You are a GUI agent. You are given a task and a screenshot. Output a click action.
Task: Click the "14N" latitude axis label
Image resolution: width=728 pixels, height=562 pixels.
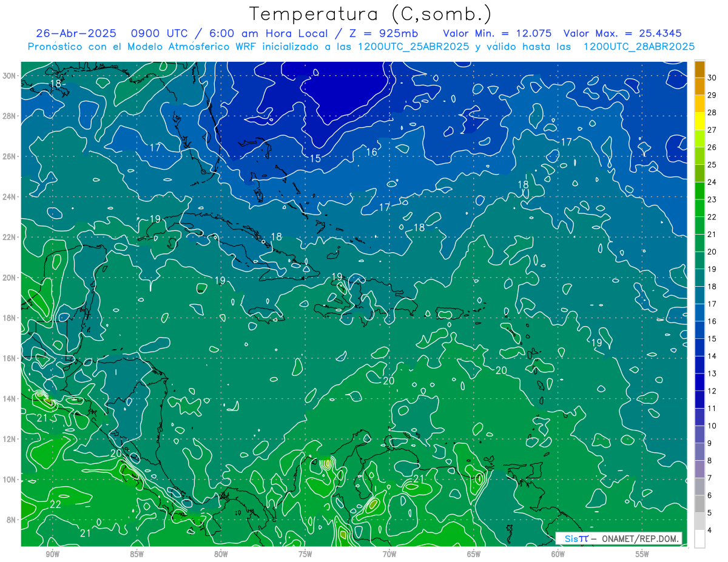pos(8,399)
